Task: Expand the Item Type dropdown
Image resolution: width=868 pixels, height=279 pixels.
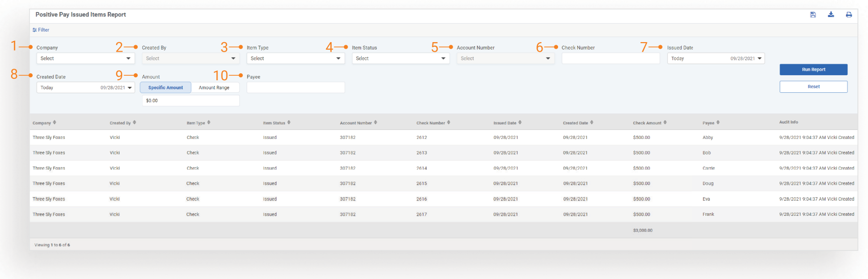Action: pos(295,59)
